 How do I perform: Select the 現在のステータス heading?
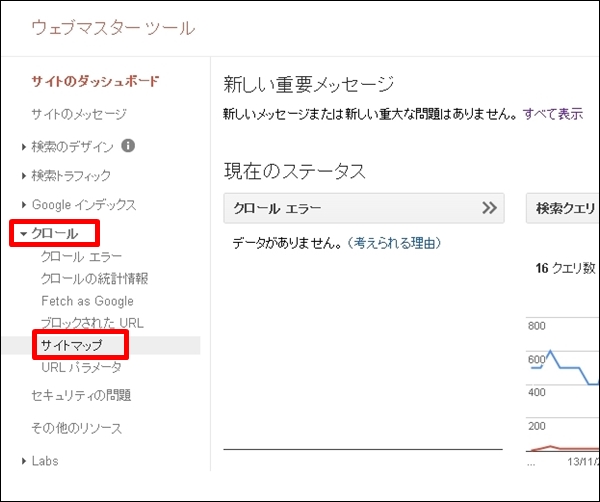(x=295, y=171)
